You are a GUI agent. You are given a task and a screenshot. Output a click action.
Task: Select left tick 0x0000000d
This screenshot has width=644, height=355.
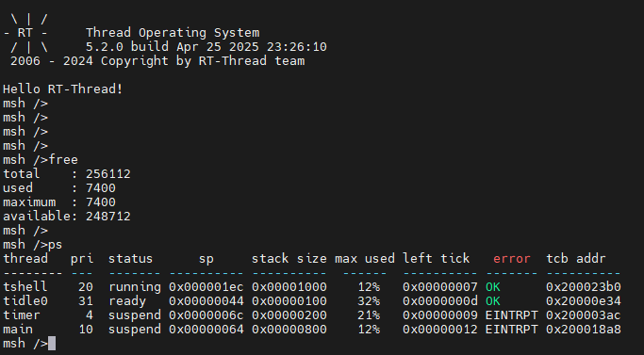pos(440,301)
